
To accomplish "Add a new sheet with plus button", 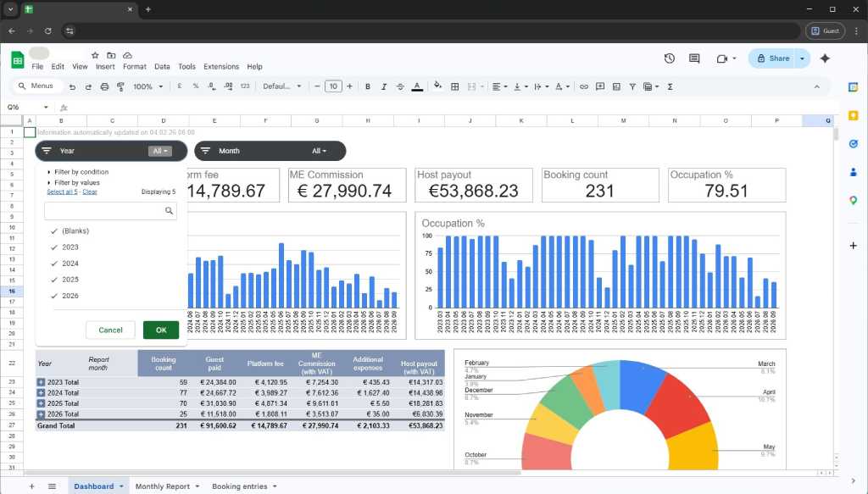I will coord(31,486).
